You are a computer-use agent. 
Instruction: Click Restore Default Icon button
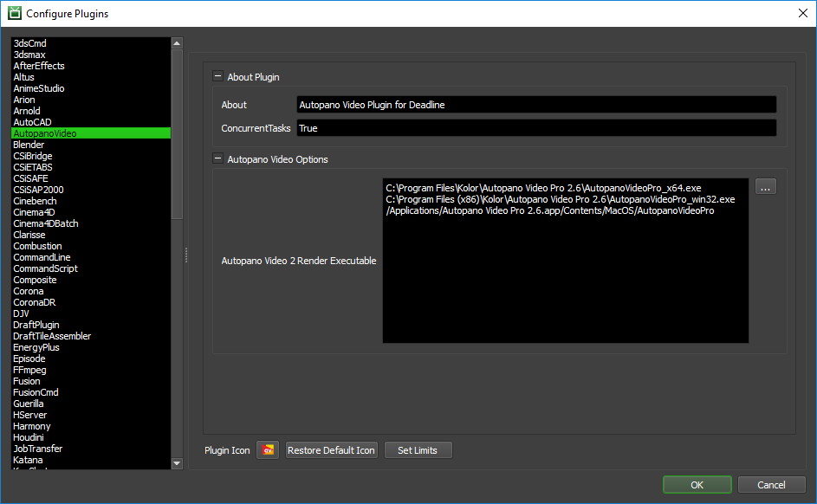coord(331,449)
